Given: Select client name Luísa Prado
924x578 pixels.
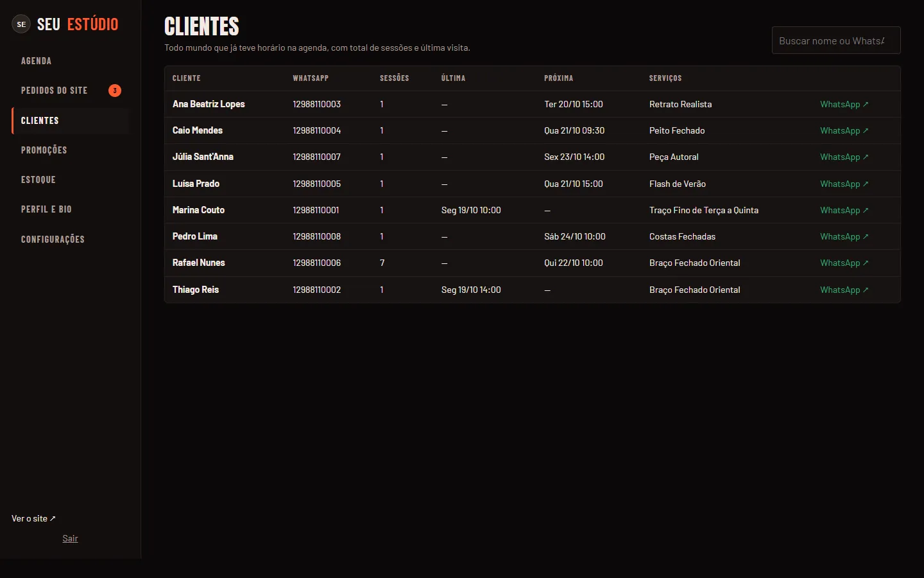Looking at the screenshot, I should click(196, 184).
